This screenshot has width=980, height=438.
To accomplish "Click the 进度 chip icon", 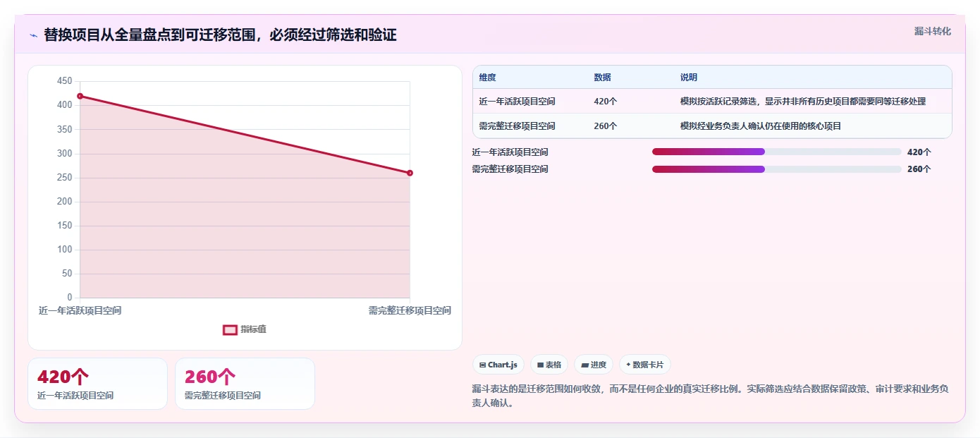I will pyautogui.click(x=584, y=365).
